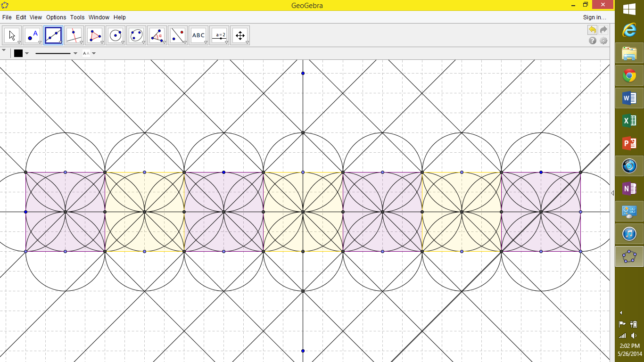Select the Circle with Center tool
The width and height of the screenshot is (644, 362).
[116, 35]
